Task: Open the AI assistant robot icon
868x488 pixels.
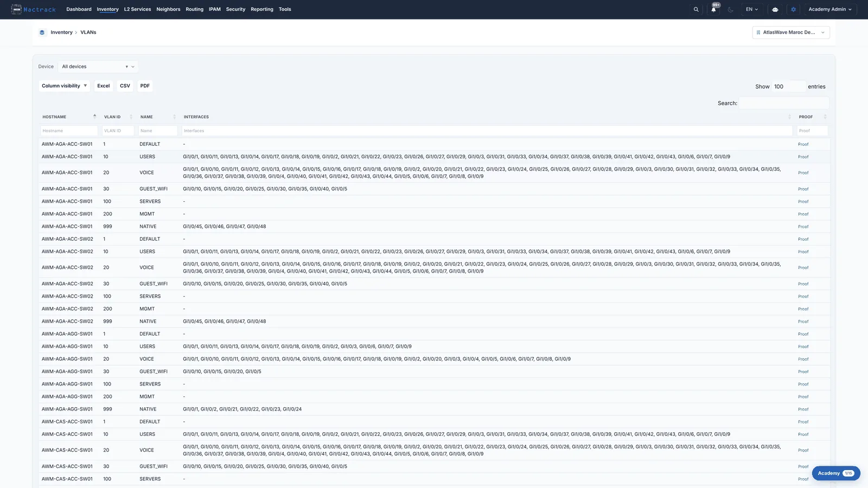Action: (775, 9)
